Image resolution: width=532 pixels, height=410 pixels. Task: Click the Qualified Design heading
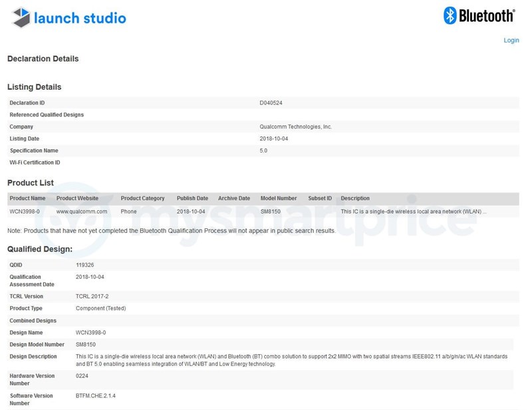pos(40,249)
